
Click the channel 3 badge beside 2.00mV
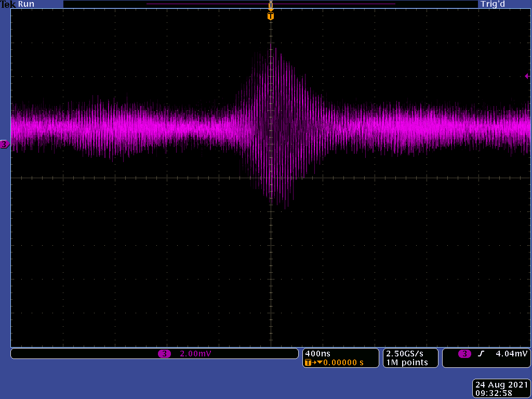pyautogui.click(x=164, y=354)
